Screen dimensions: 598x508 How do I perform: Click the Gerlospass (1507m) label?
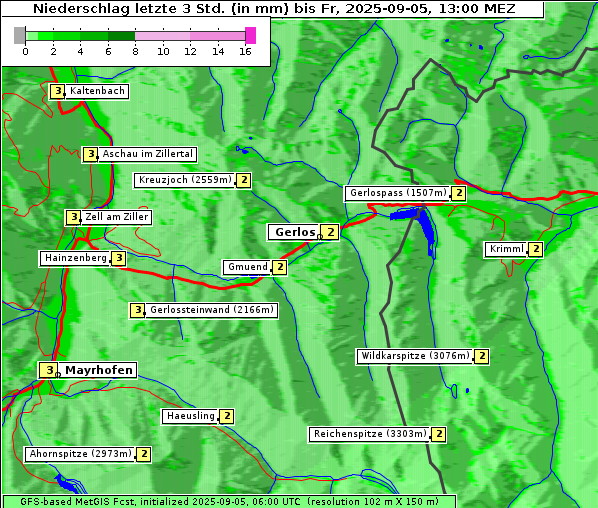(x=398, y=193)
